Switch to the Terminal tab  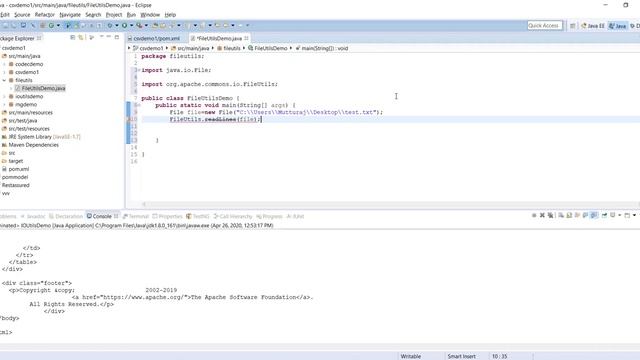click(136, 216)
